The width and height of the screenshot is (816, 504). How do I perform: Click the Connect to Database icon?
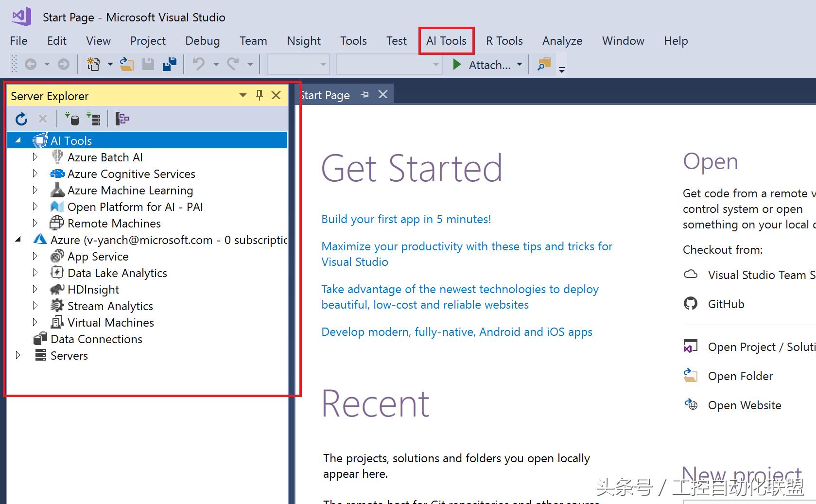(72, 119)
